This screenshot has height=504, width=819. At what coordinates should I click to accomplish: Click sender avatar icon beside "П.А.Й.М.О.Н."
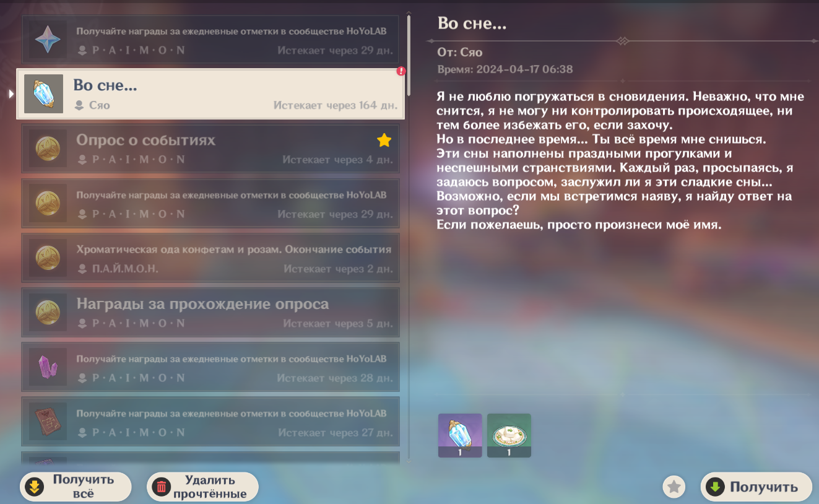pyautogui.click(x=83, y=269)
